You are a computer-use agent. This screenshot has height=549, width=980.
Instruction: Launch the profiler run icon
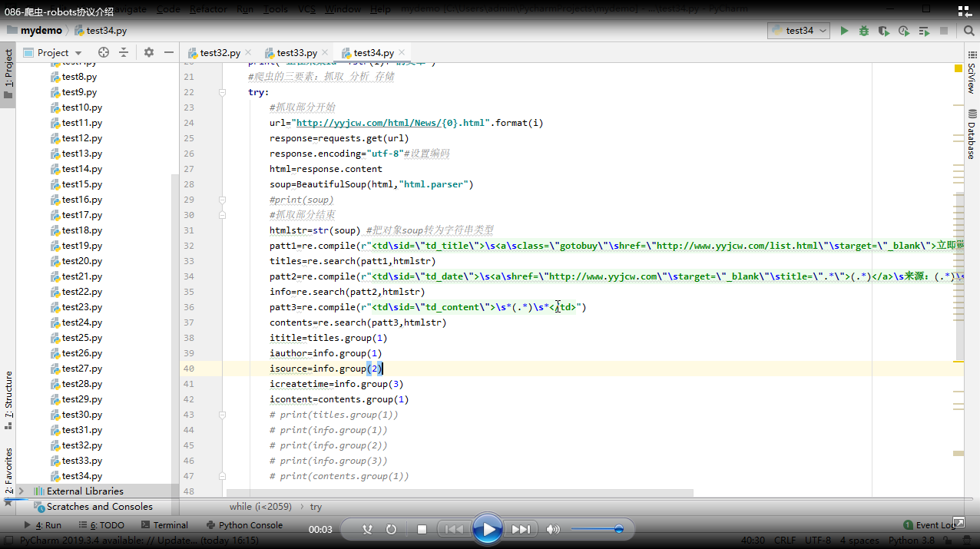click(904, 31)
